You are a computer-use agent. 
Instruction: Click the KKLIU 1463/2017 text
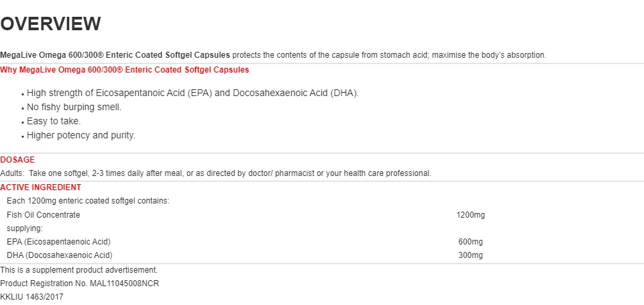(32, 297)
